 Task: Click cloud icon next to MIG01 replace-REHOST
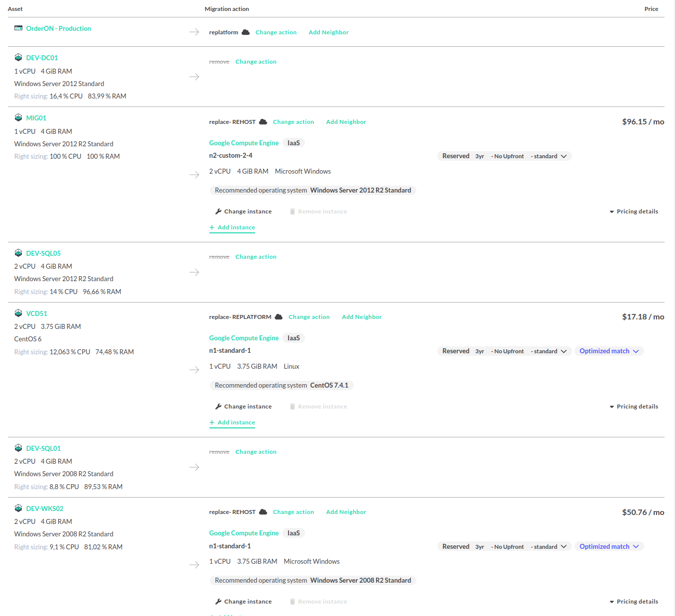coord(263,122)
